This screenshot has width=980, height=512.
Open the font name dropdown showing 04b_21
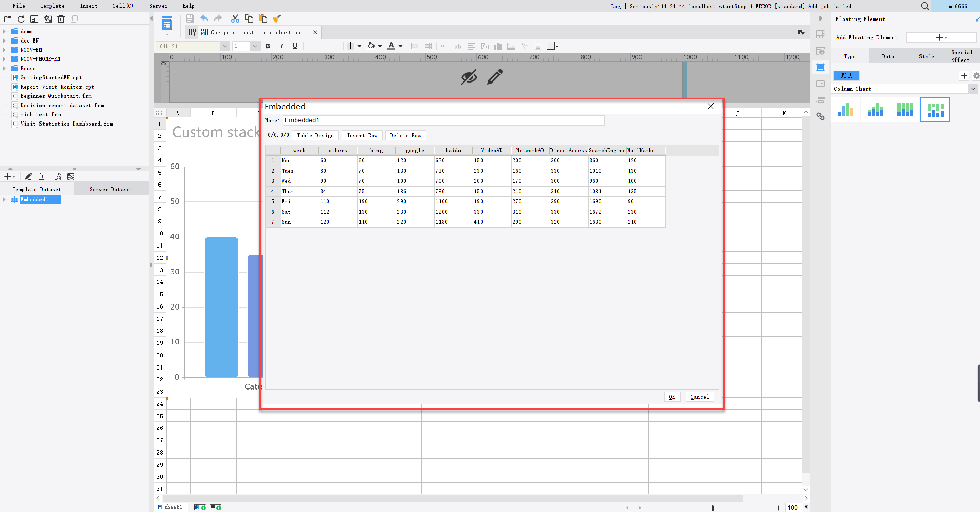225,46
